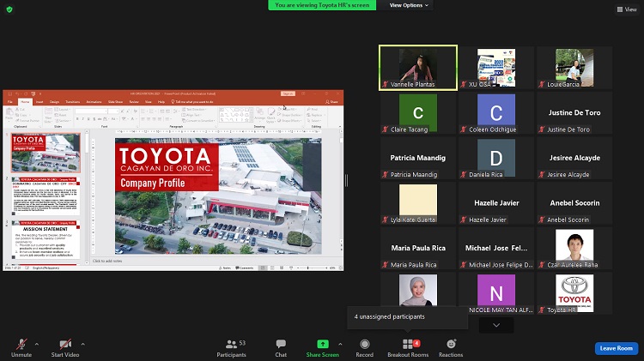
Task: Switch to the Insert ribbon tab
Action: point(39,102)
